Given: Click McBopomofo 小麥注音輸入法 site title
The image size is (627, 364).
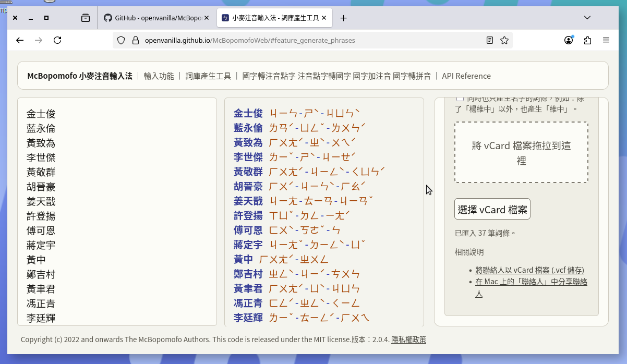Looking at the screenshot, I should 80,76.
